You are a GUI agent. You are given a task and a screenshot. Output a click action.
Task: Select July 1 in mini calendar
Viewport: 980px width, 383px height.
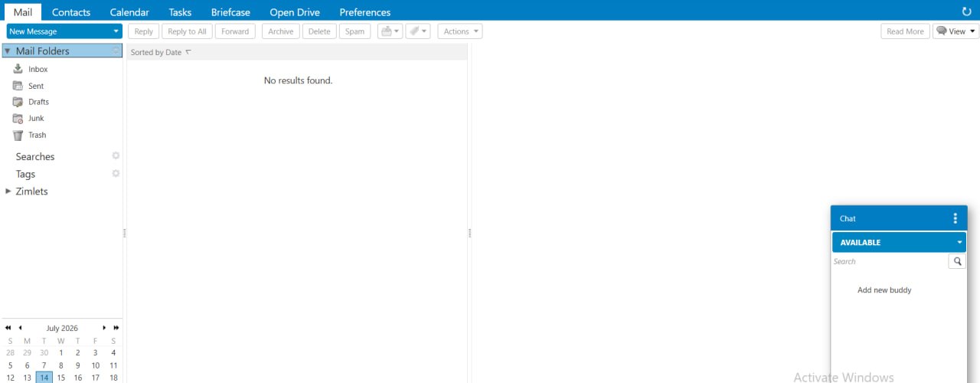[61, 353]
